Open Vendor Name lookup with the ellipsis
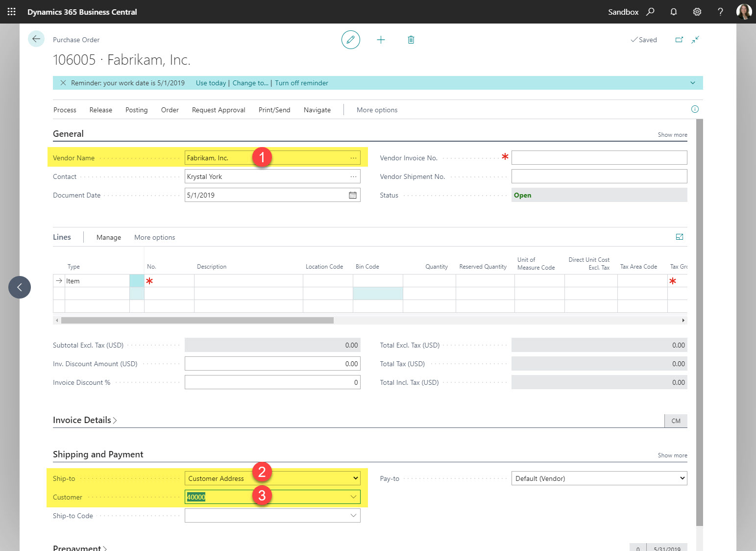Screen dimensions: 756x551 (x=354, y=157)
